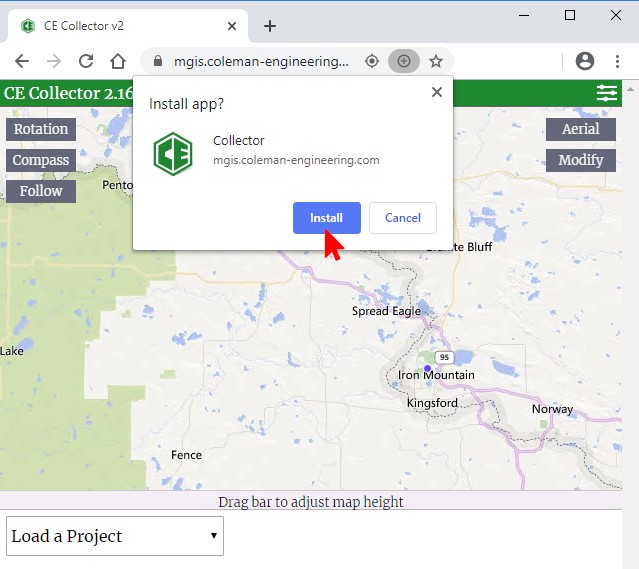Cancel the Install app prompt

coord(402,218)
